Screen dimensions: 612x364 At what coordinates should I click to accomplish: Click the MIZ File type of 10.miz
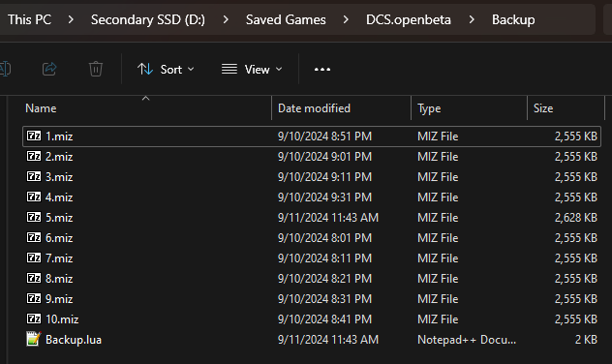tap(438, 318)
